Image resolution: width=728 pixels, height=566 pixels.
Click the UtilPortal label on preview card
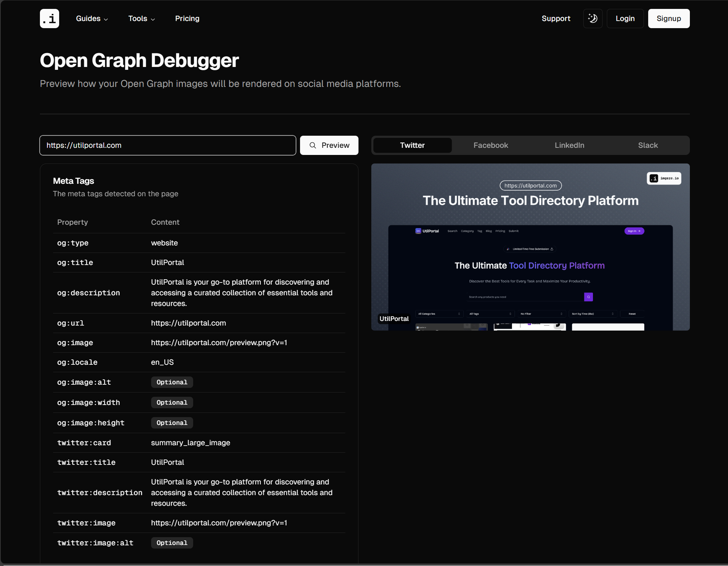394,319
